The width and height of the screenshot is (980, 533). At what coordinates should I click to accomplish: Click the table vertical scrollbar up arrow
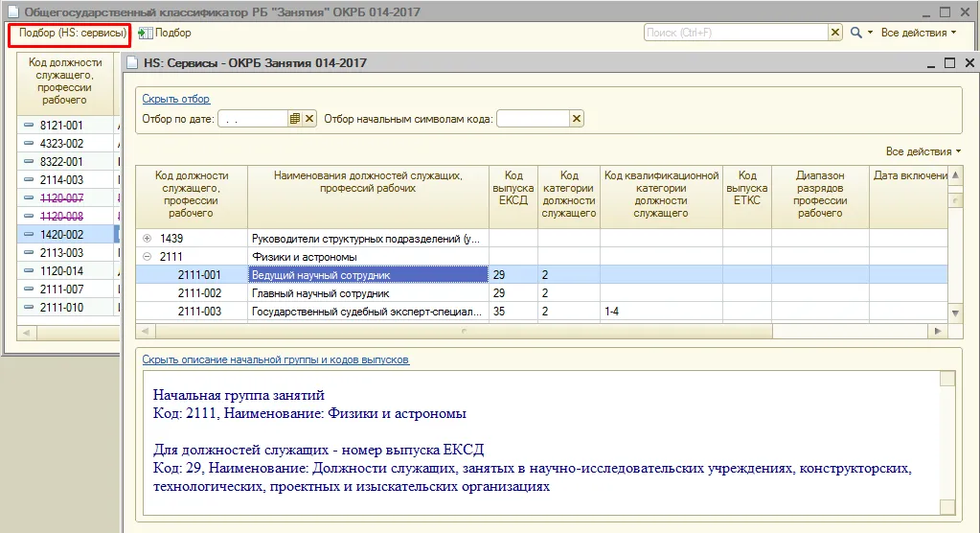point(955,174)
